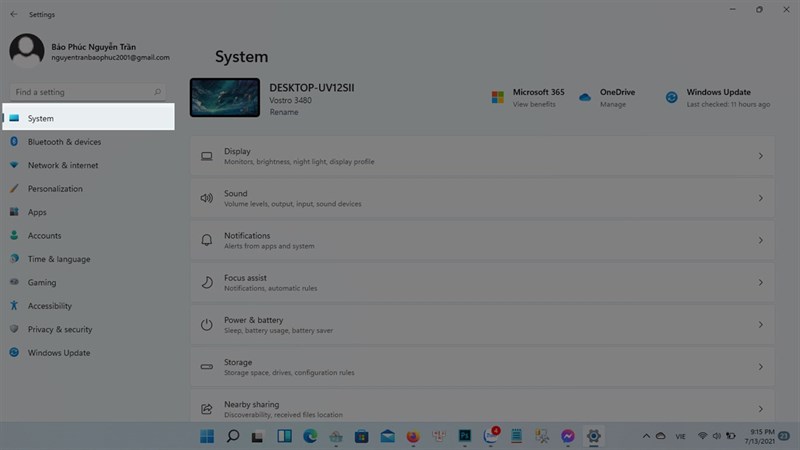Open Sound settings row

coord(482,198)
